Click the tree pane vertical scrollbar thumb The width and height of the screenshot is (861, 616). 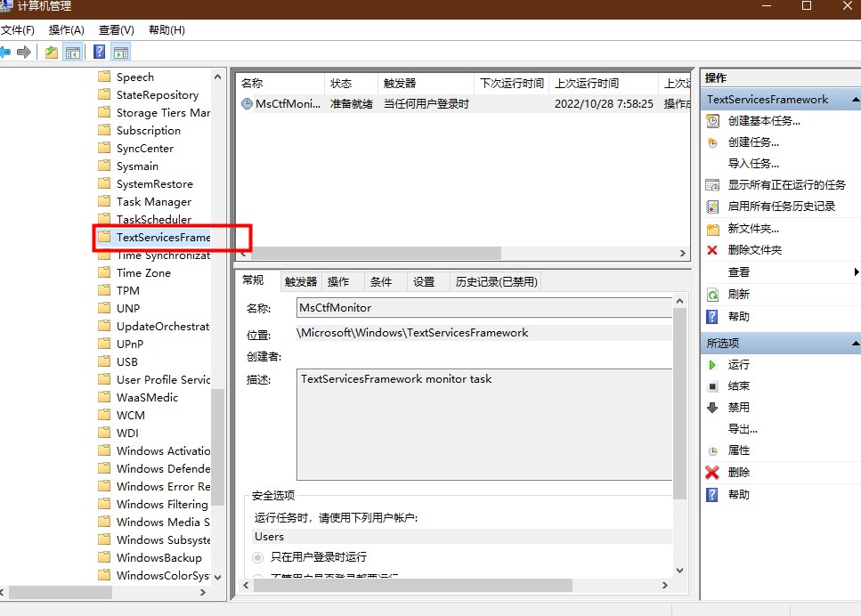(217, 447)
